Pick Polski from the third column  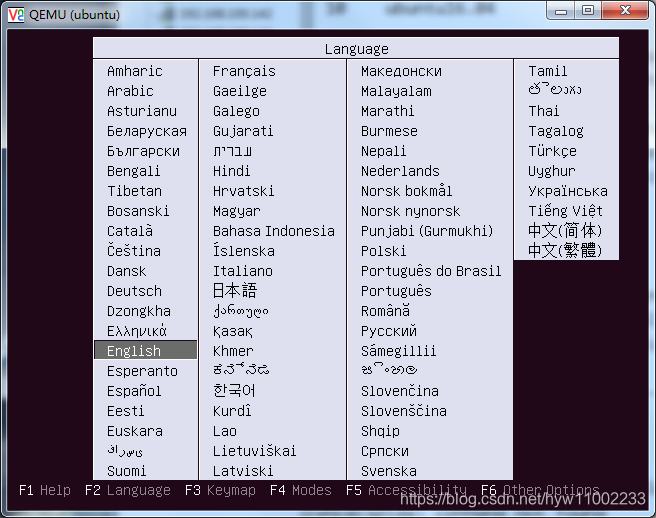click(384, 251)
